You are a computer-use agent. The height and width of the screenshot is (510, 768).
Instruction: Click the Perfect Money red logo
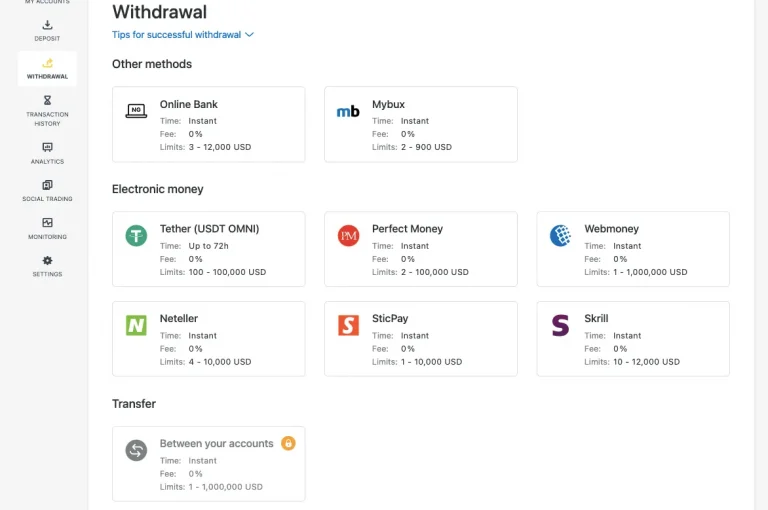tap(348, 236)
